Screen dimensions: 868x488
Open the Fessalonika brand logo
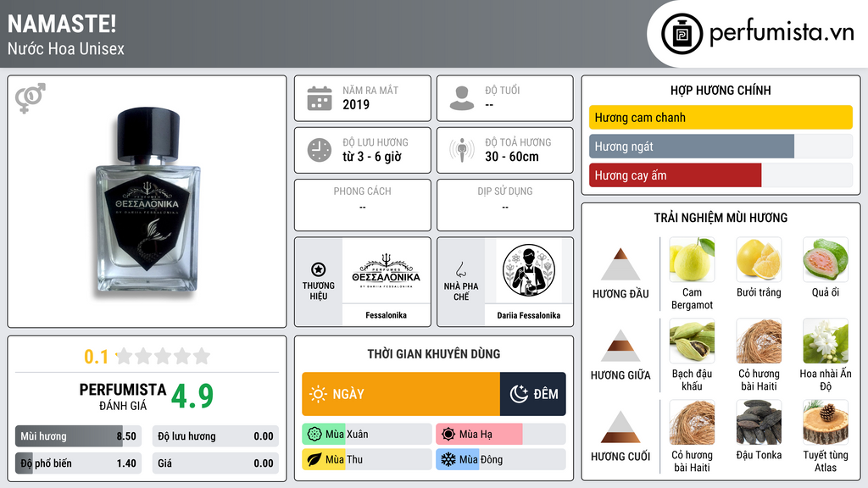coord(386,271)
